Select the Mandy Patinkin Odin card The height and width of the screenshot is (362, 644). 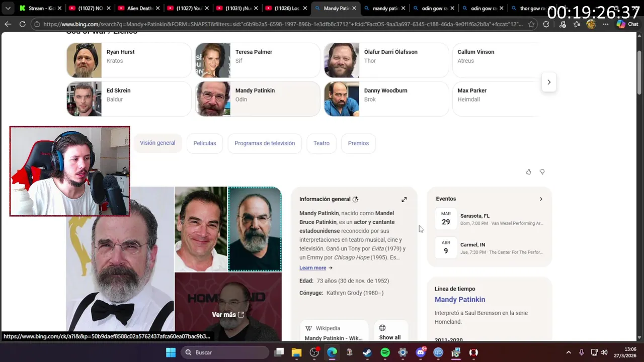258,99
